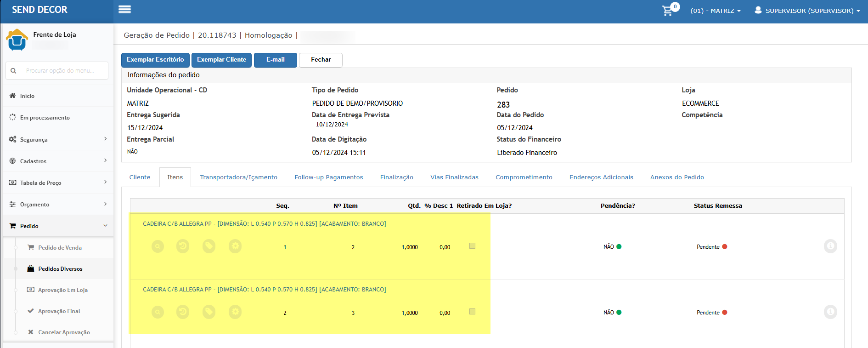868x348 pixels.
Task: Click the Exemplar Escritório button
Action: coord(155,60)
